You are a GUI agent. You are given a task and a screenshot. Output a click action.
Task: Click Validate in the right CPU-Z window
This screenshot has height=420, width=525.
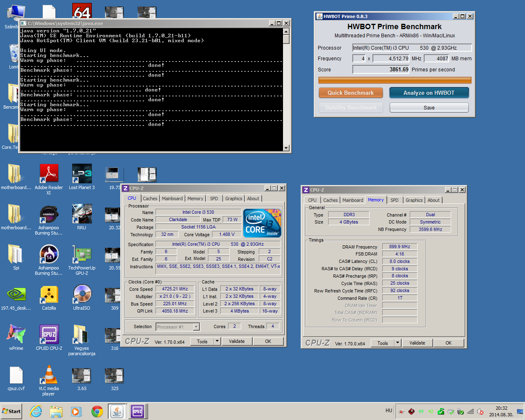(417, 343)
